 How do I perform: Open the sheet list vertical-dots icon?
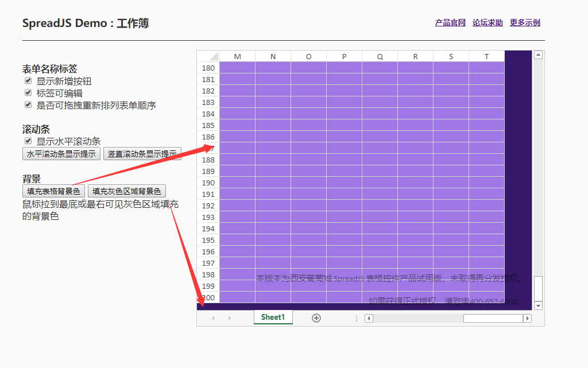(356, 317)
